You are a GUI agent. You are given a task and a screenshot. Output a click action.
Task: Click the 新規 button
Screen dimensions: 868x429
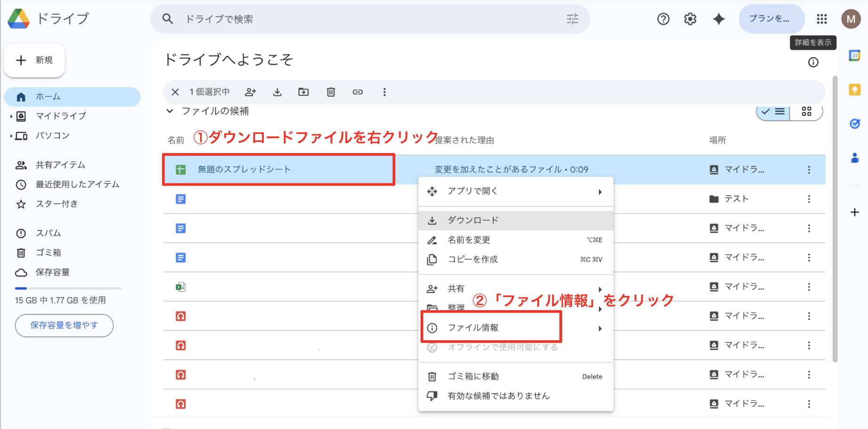coord(34,60)
